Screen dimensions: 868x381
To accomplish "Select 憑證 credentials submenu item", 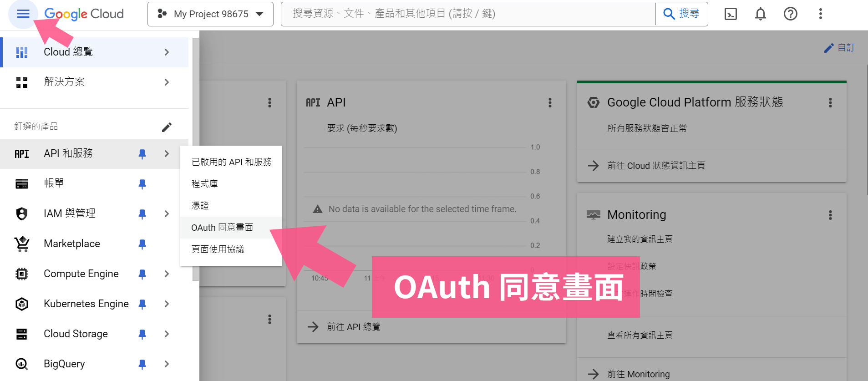I will pyautogui.click(x=231, y=206).
